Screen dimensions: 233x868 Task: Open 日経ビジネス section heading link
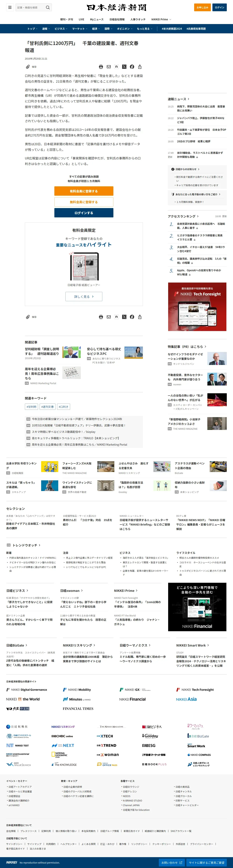coord(17,591)
